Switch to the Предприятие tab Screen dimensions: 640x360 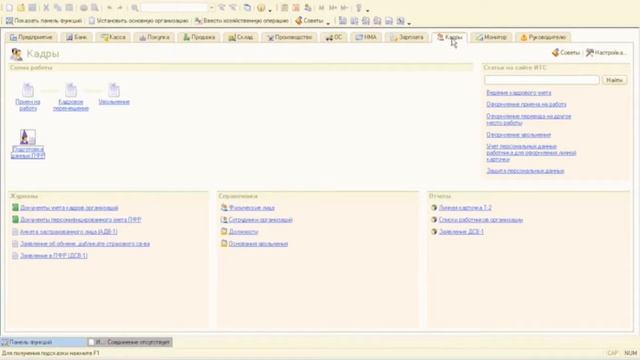31,37
